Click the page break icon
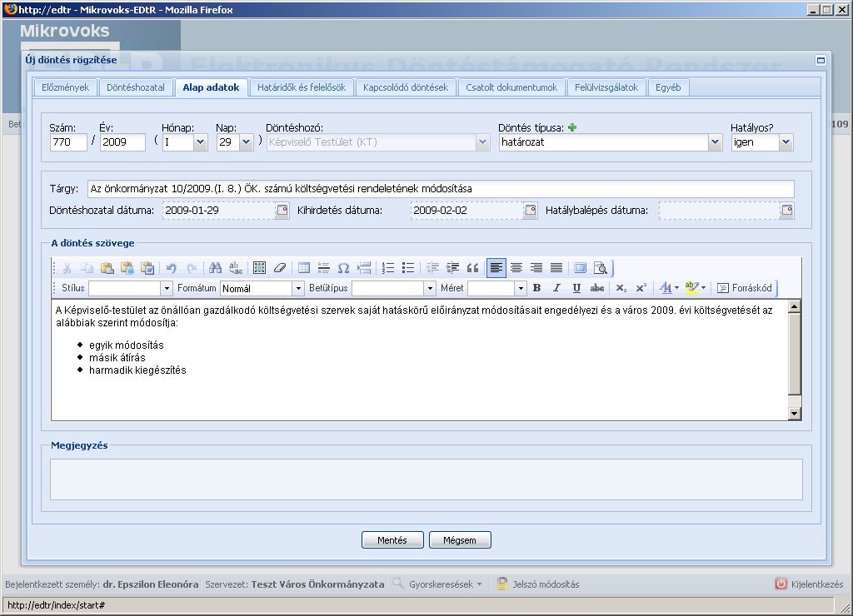The height and width of the screenshot is (616, 853). 364,268
